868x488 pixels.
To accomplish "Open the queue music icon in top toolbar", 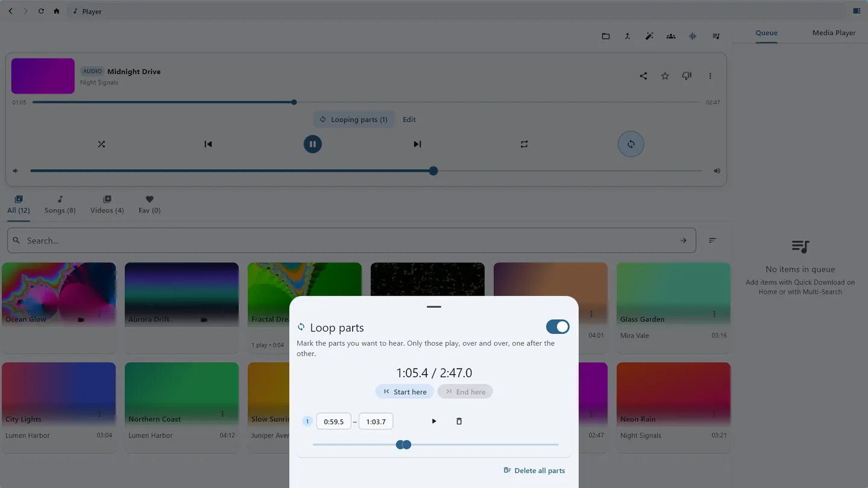I will [x=716, y=36].
